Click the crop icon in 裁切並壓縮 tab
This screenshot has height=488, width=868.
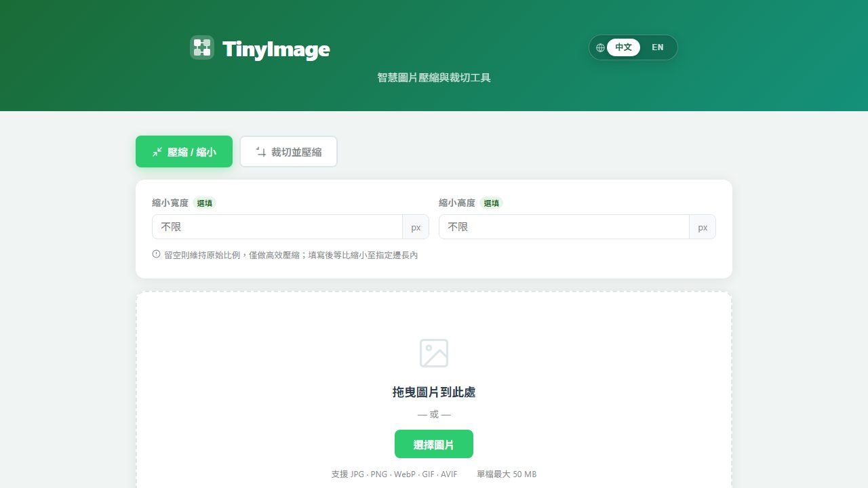coord(261,152)
